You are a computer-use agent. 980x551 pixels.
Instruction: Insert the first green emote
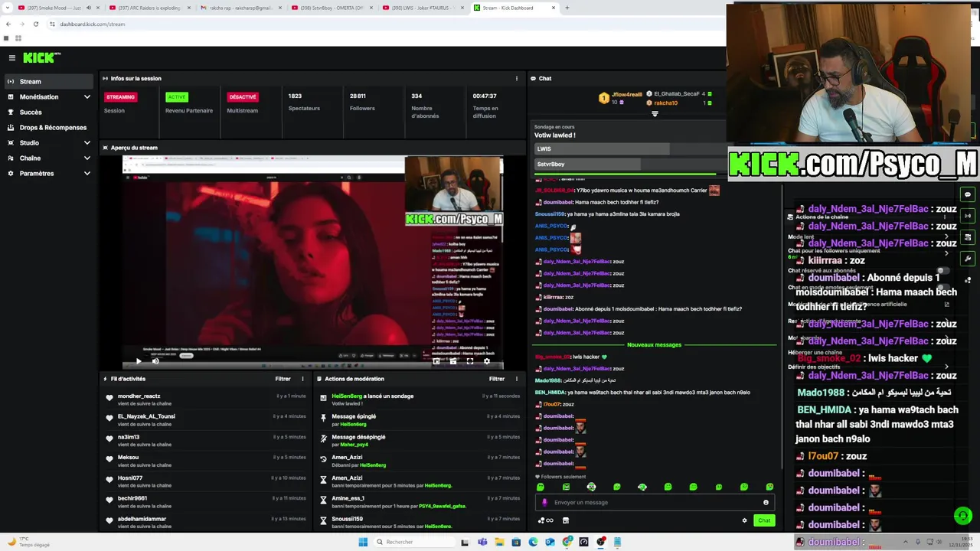click(541, 487)
